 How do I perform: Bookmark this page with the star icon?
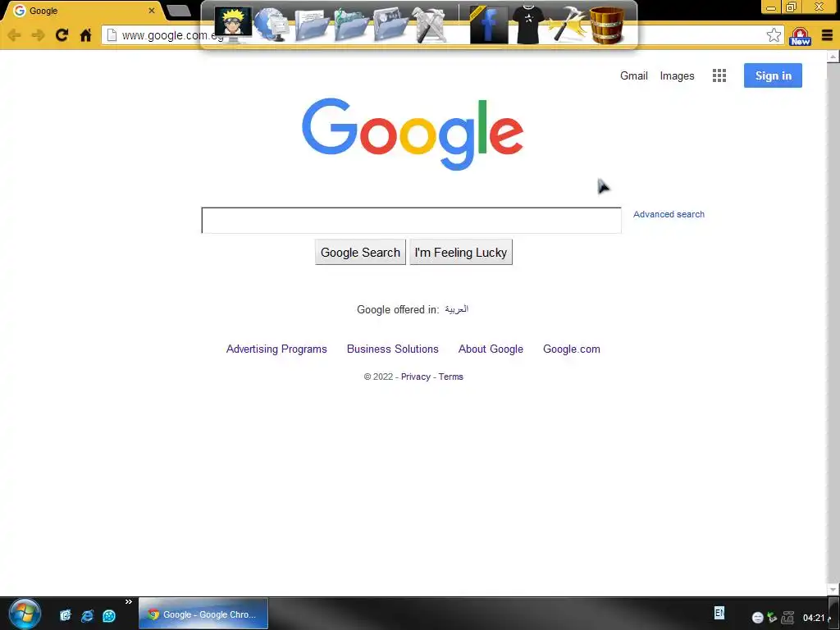[x=774, y=35]
